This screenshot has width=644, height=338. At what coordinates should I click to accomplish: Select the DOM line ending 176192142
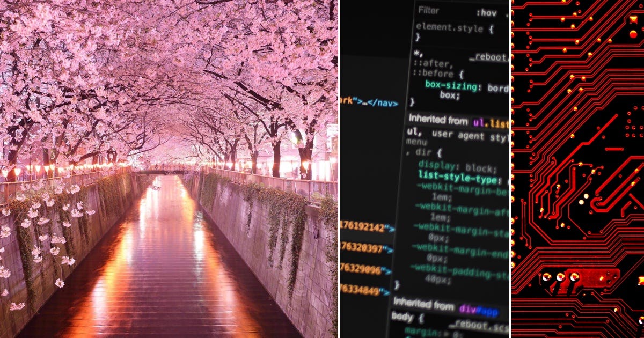pos(368,227)
